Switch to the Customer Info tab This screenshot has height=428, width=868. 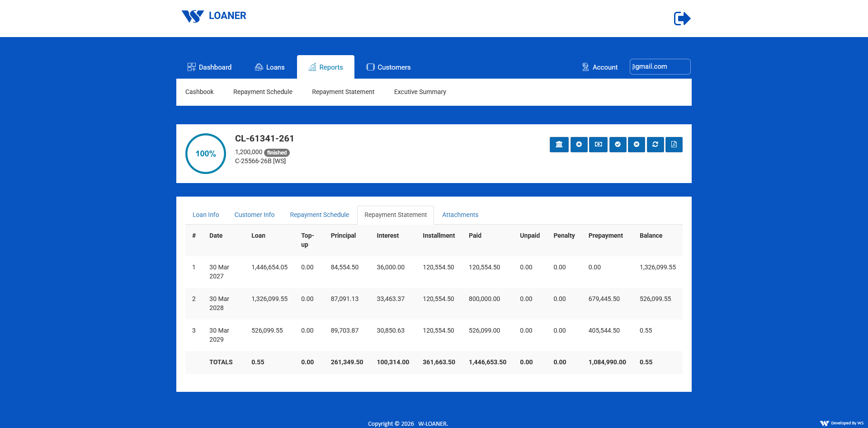(x=255, y=215)
